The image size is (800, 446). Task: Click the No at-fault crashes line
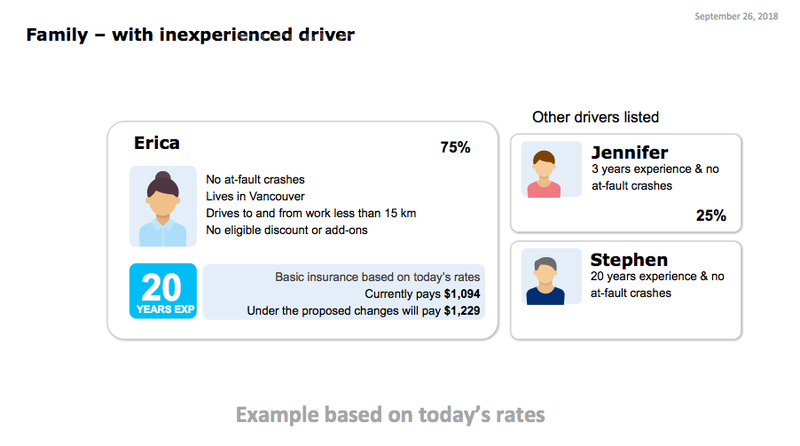point(255,179)
